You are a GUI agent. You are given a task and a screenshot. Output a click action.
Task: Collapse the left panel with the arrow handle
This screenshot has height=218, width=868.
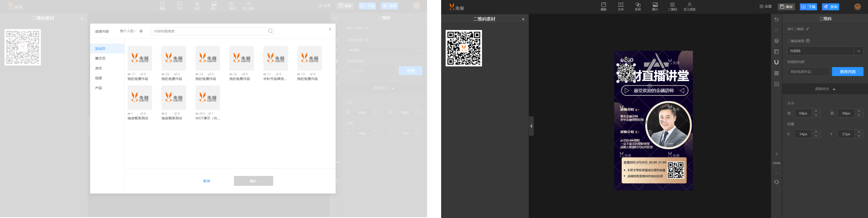pyautogui.click(x=531, y=126)
